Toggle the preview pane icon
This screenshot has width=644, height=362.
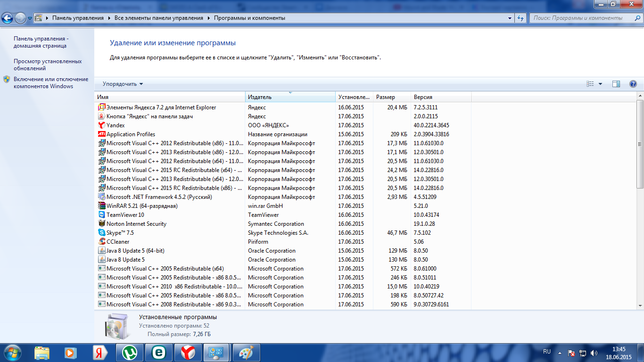pyautogui.click(x=616, y=84)
